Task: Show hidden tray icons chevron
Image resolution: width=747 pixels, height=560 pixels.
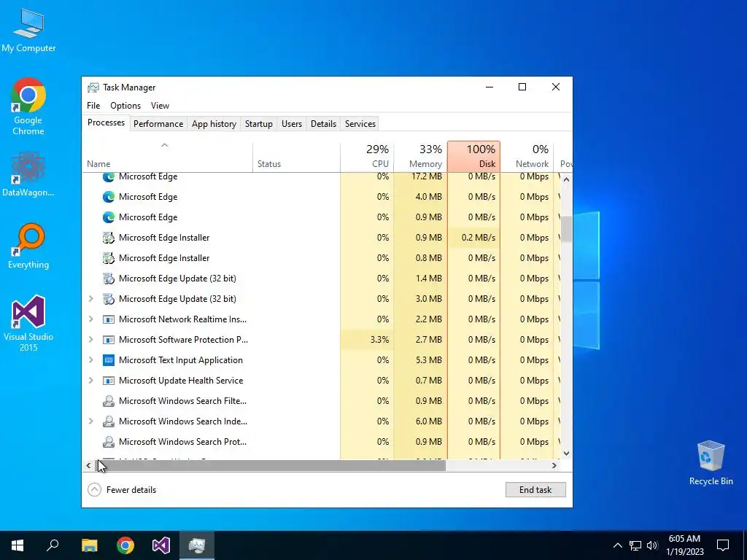Action: pyautogui.click(x=617, y=545)
